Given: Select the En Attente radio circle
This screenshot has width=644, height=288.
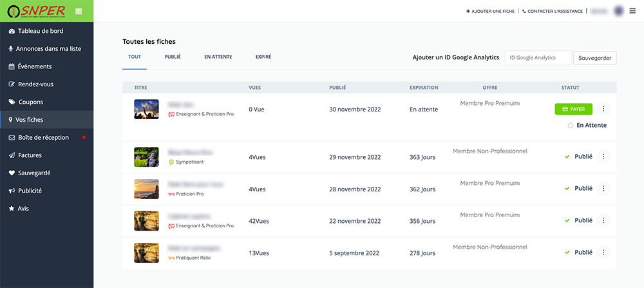Looking at the screenshot, I should click(571, 126).
